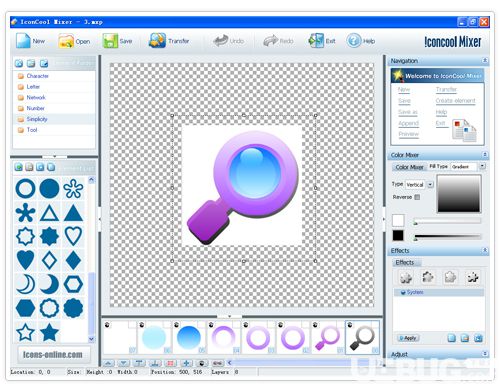Select the outlined diamond shape

[x=49, y=260]
